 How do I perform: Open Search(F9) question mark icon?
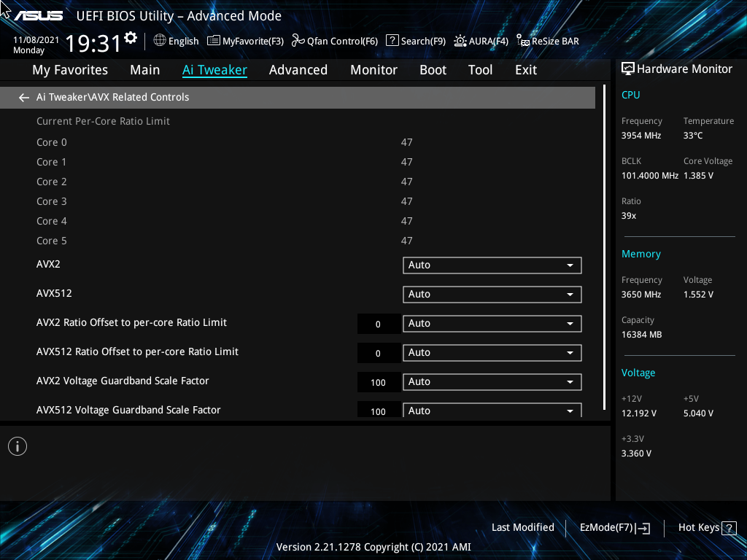tap(392, 41)
